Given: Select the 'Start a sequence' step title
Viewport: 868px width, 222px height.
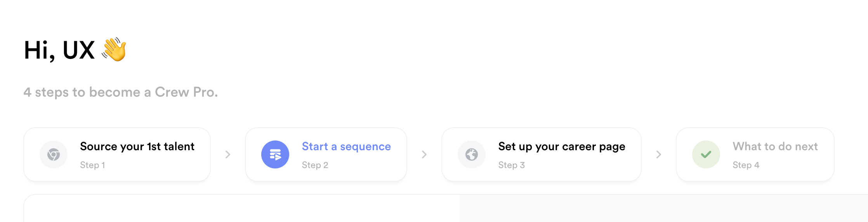Looking at the screenshot, I should pyautogui.click(x=346, y=146).
